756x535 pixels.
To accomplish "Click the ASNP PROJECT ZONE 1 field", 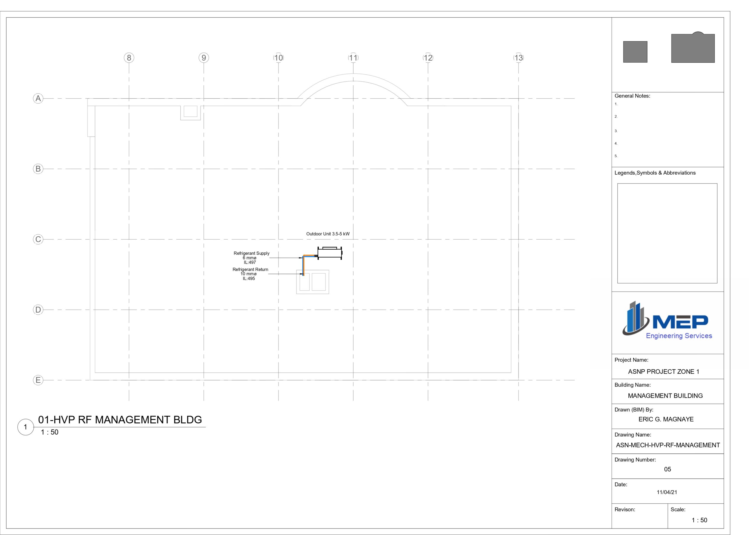I will point(663,372).
